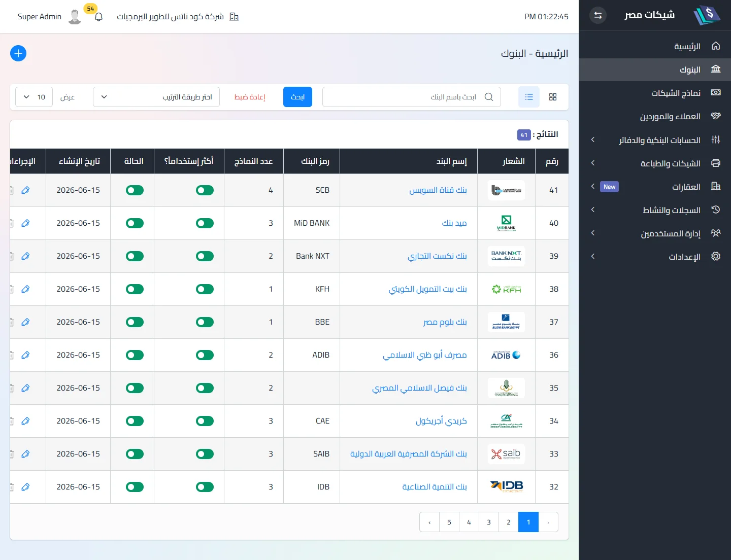Open البنوك in the sidebar
731x560 pixels.
coord(655,69)
